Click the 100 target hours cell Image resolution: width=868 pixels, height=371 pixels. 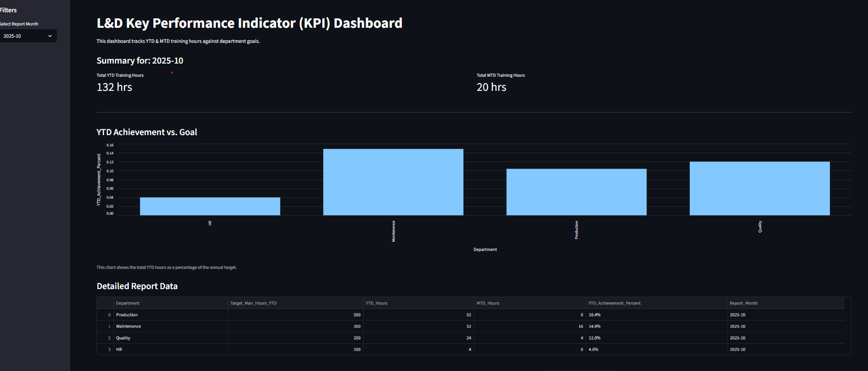295,349
